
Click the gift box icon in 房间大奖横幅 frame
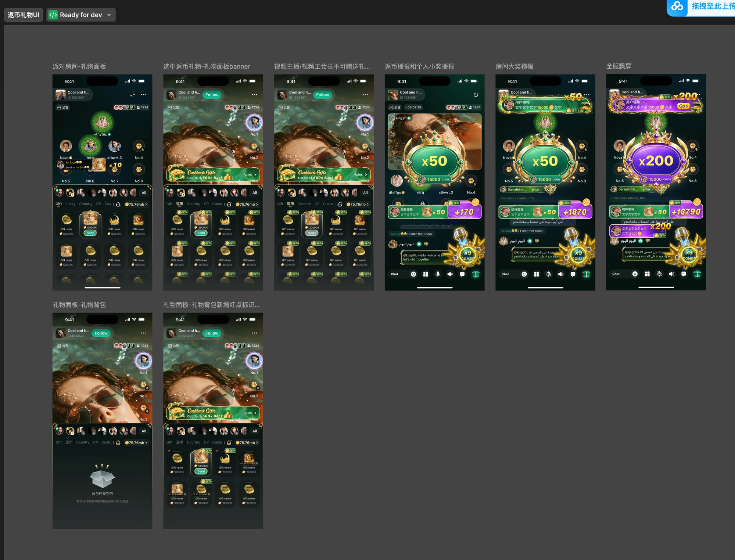point(586,274)
